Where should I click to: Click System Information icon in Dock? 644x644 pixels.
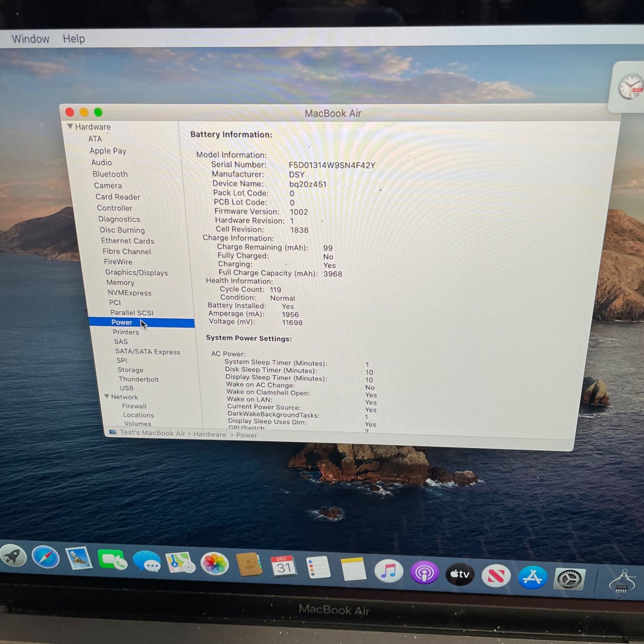click(623, 582)
